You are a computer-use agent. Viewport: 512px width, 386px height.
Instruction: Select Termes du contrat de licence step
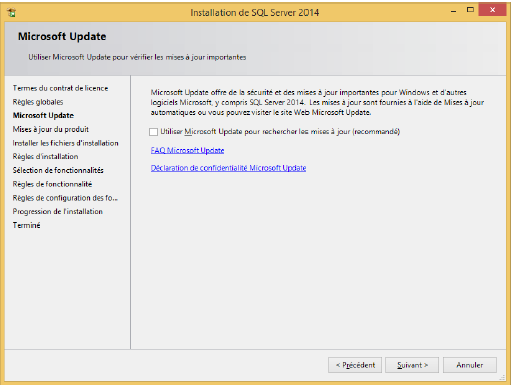tap(60, 88)
